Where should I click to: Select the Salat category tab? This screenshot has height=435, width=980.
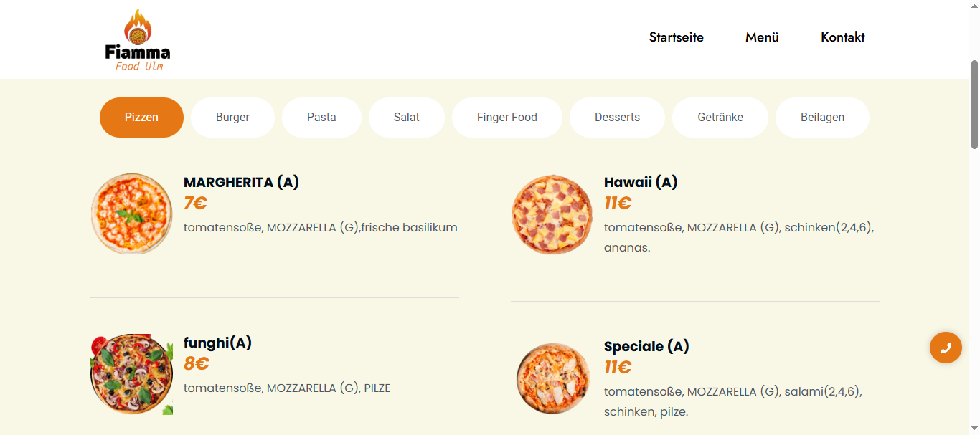point(406,118)
